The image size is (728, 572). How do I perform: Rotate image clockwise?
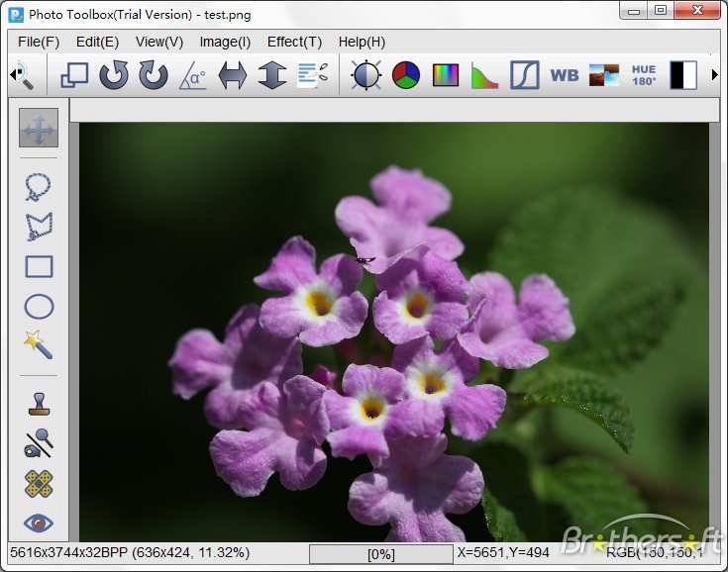[x=154, y=75]
